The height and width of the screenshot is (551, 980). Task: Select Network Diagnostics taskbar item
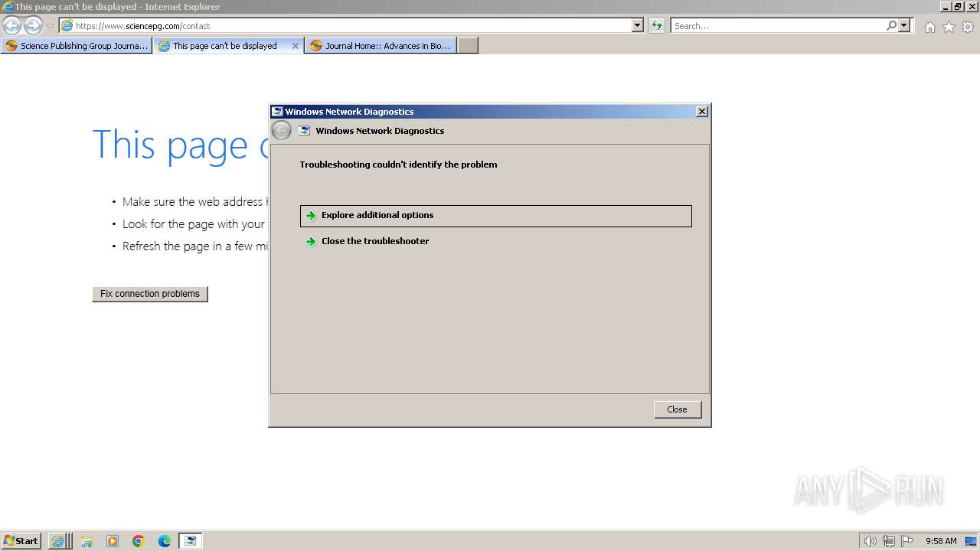[x=191, y=541]
